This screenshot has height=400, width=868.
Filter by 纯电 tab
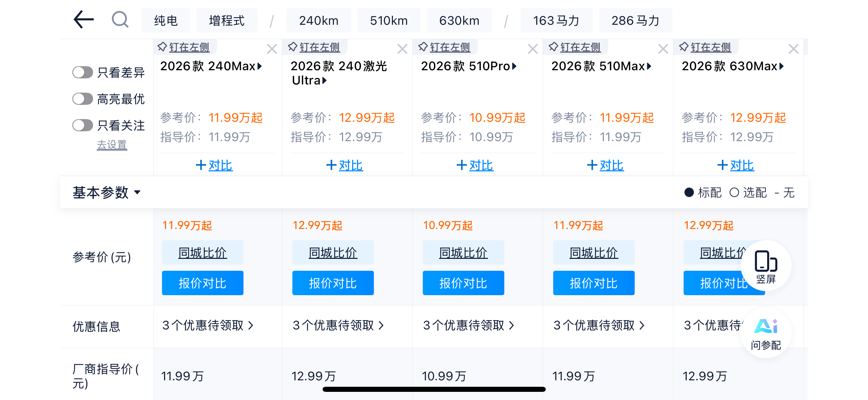click(166, 21)
